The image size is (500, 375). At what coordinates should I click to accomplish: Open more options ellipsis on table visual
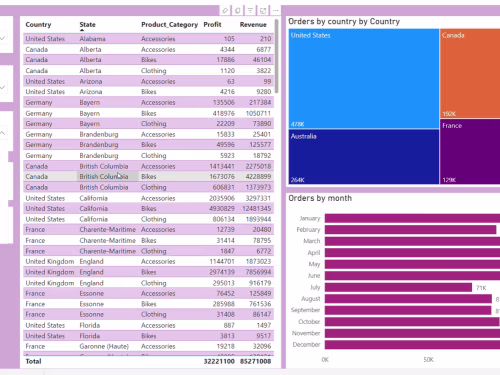[276, 11]
